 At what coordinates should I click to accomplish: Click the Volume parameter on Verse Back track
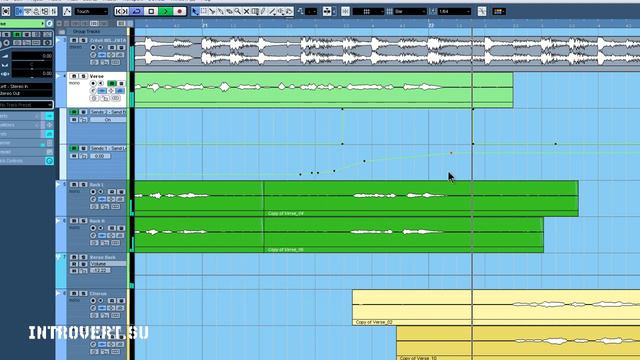click(x=108, y=264)
